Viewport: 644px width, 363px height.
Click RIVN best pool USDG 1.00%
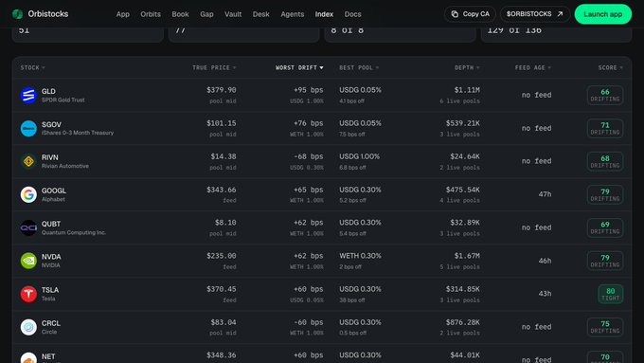tap(359, 156)
